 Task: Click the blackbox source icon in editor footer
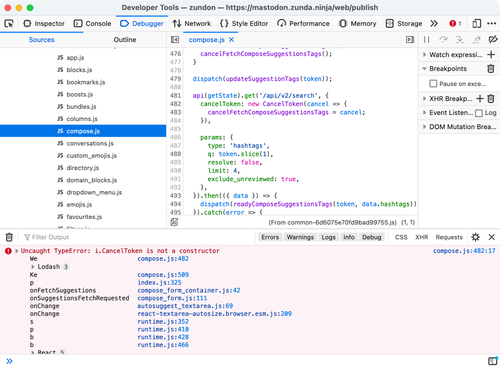(174, 222)
